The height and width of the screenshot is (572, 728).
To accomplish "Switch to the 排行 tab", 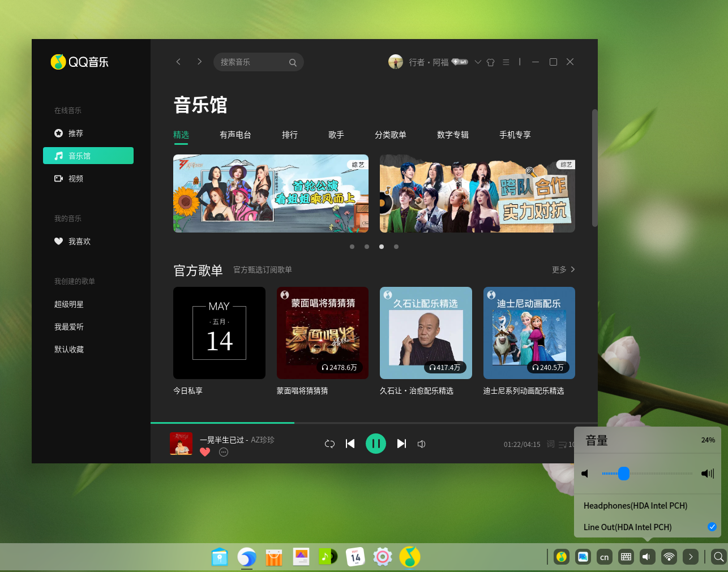I will click(290, 135).
